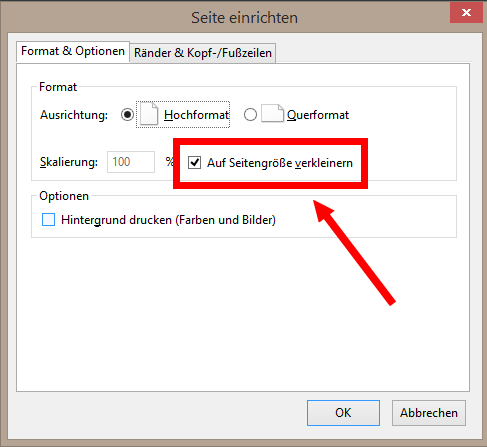Viewport: 487px width, 447px height.
Task: Click the Seite einrichten title bar
Action: click(244, 17)
